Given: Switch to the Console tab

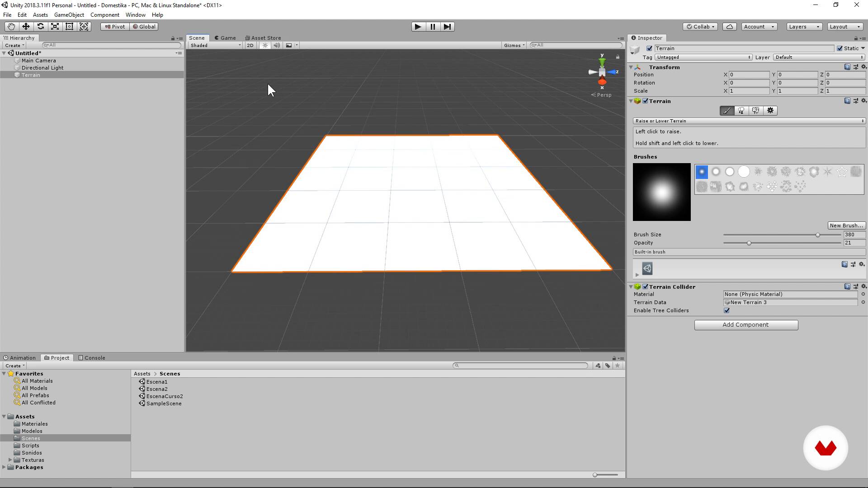Looking at the screenshot, I should (92, 358).
